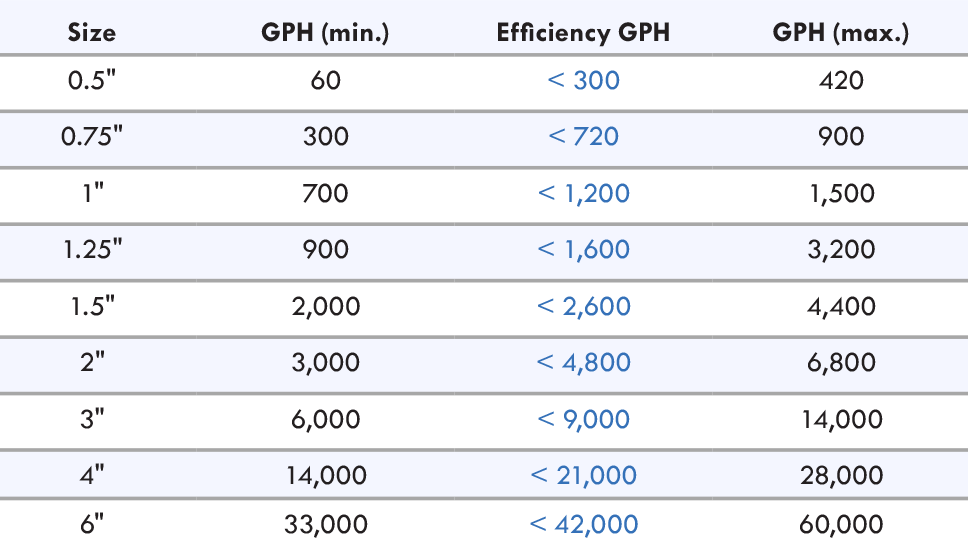968x550 pixels.
Task: Click the "< 1,200" blue link
Action: (x=584, y=192)
